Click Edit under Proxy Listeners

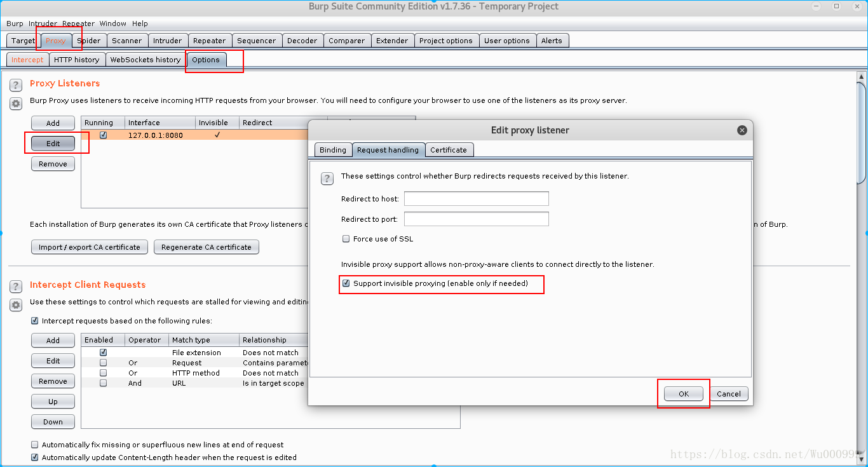(x=53, y=144)
